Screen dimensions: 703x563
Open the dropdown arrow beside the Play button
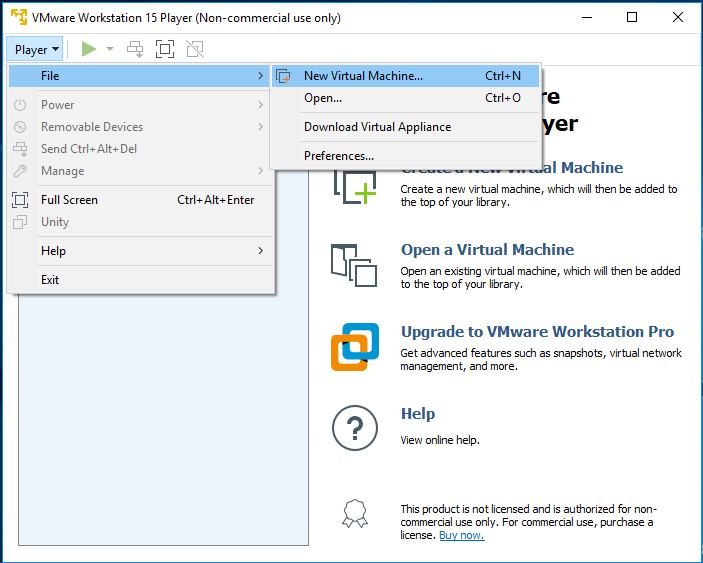tap(110, 49)
